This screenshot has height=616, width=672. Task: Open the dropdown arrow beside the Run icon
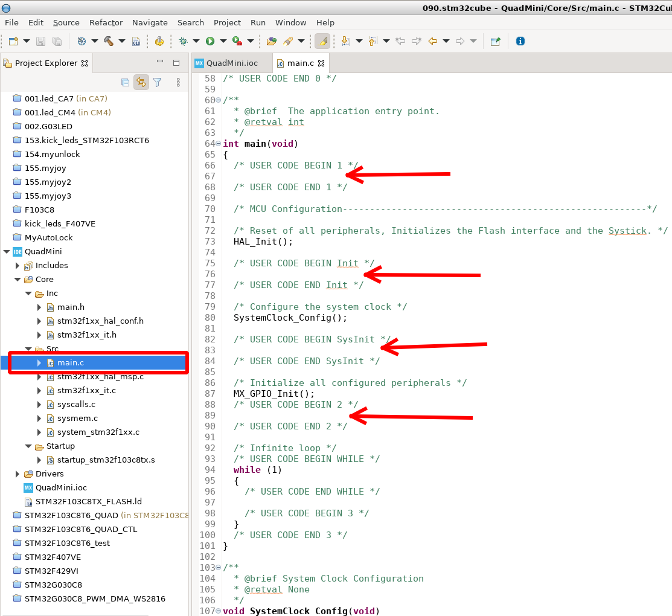[223, 41]
